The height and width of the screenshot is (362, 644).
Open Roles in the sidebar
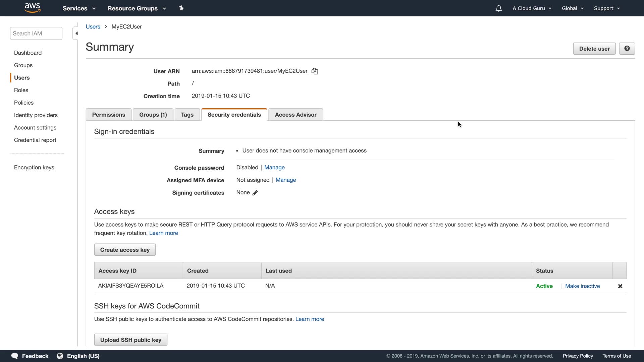21,90
